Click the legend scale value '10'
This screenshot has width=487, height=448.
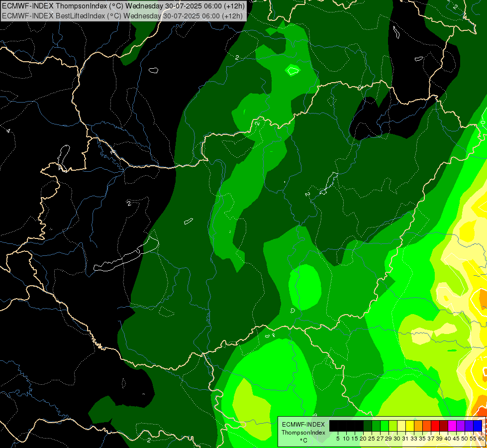point(346,439)
